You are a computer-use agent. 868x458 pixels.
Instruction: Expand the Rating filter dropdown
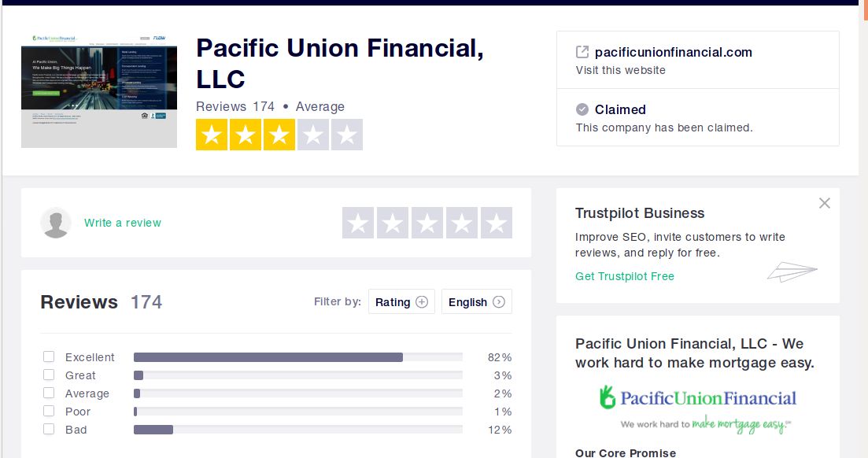(x=401, y=302)
